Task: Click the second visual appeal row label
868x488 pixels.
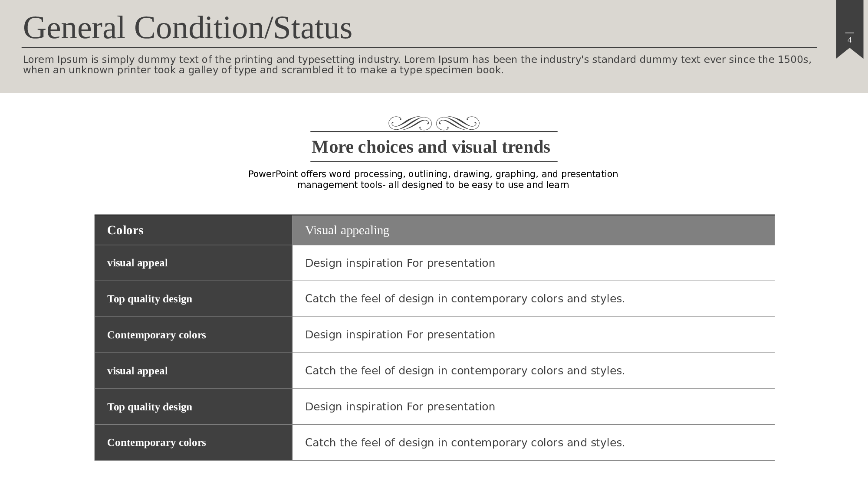Action: 193,371
